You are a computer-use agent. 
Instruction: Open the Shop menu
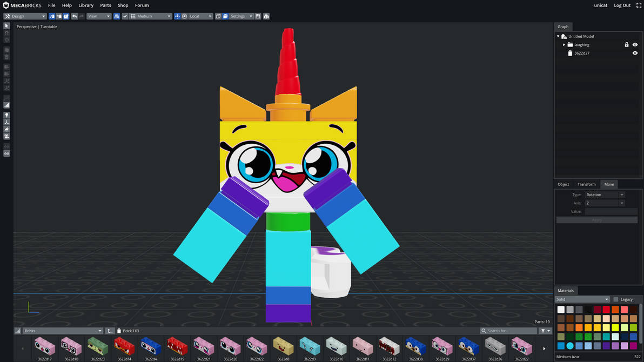point(123,5)
